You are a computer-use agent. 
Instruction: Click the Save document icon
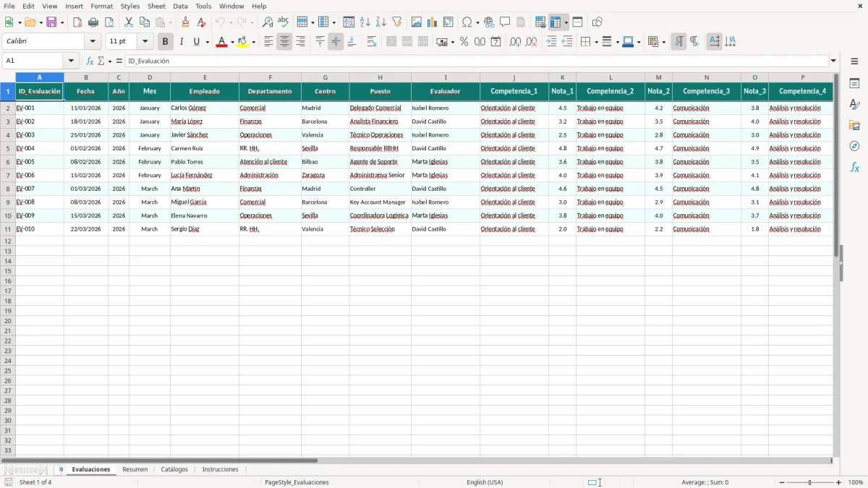click(51, 22)
